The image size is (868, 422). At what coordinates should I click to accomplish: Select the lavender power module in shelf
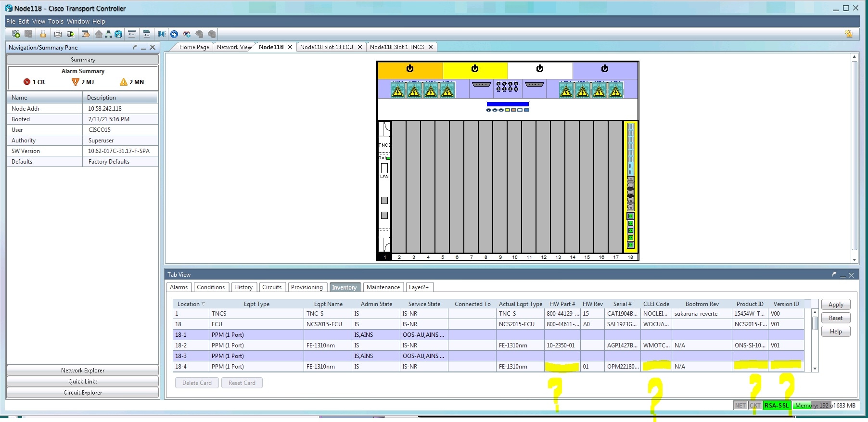click(605, 70)
